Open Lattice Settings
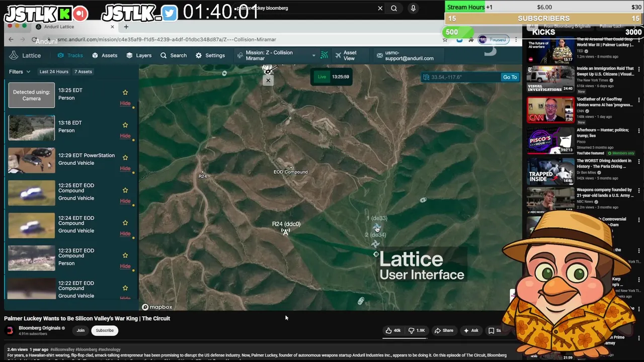This screenshot has width=644, height=362. 210,55
